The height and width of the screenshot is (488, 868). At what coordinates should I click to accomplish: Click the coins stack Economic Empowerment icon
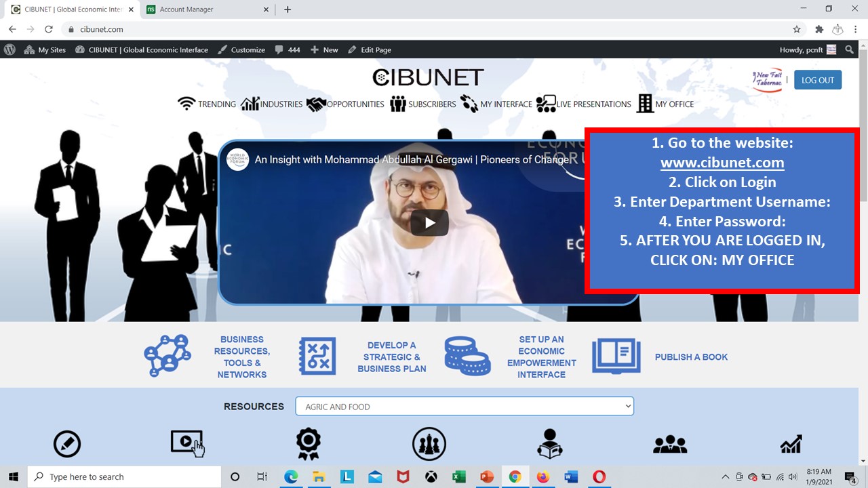pyautogui.click(x=467, y=357)
